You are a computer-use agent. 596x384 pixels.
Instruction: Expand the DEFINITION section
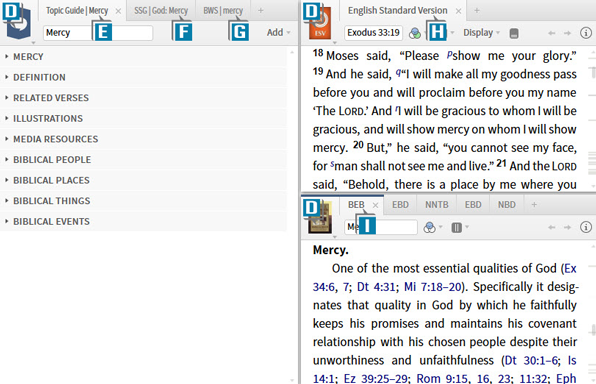pos(144,77)
